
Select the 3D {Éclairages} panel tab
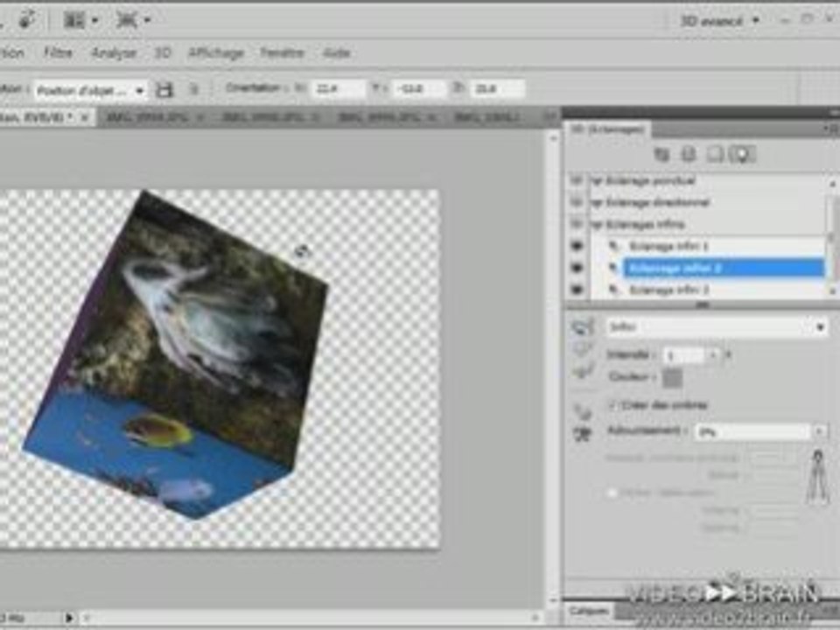pyautogui.click(x=608, y=129)
